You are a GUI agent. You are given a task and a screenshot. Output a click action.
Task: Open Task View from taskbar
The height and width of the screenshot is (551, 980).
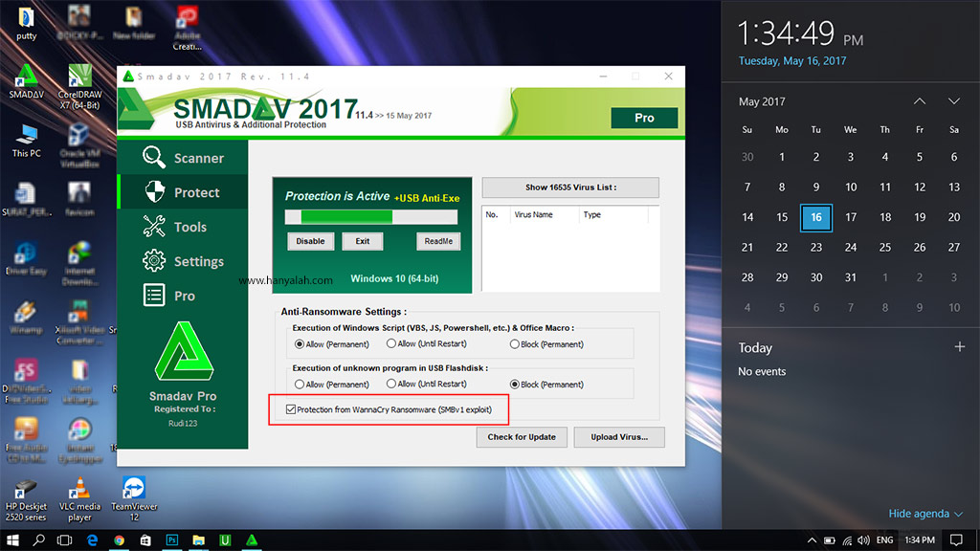coord(64,540)
